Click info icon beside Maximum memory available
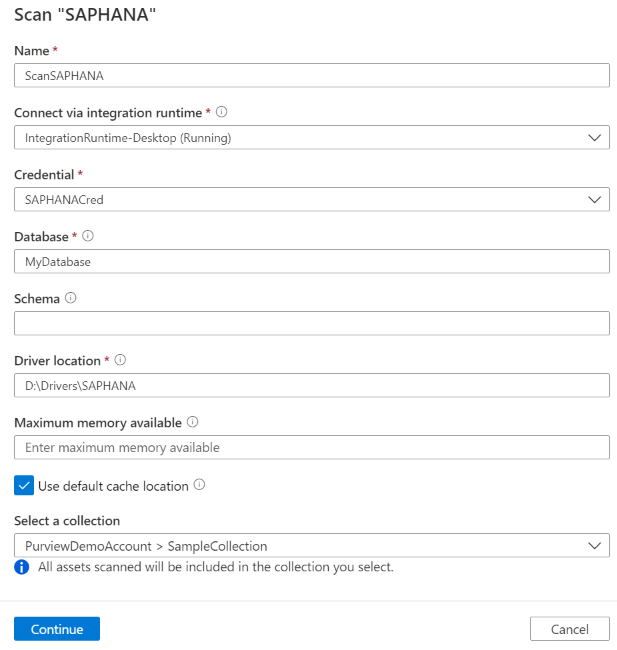 pos(192,422)
